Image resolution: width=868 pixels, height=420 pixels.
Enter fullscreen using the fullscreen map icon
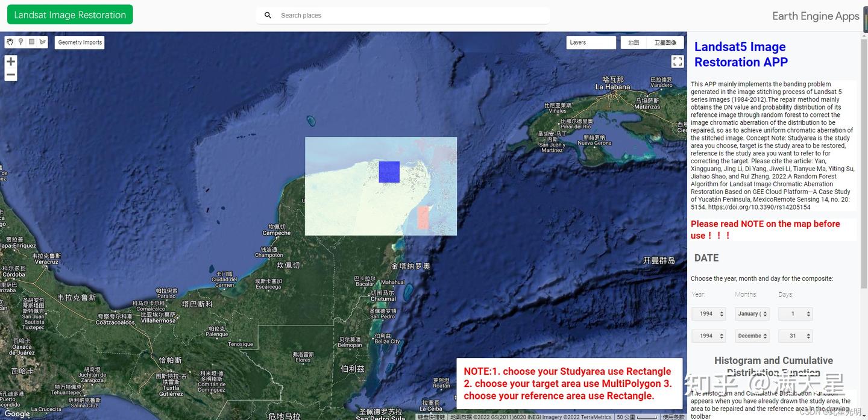pyautogui.click(x=677, y=61)
